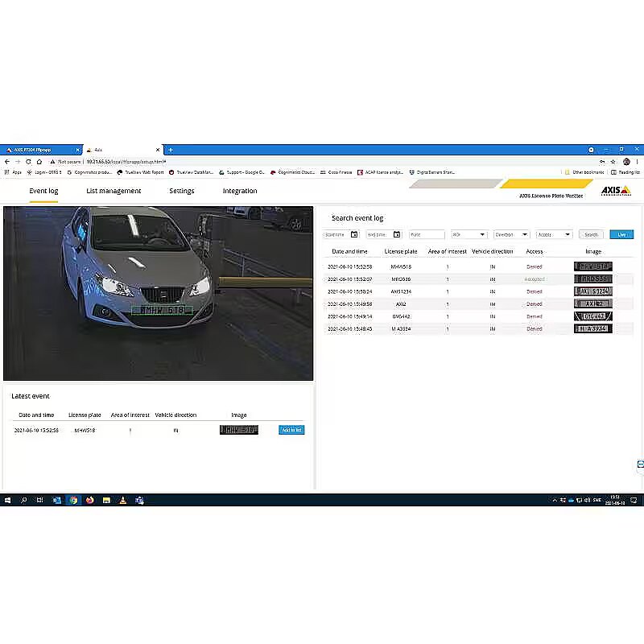Open the Cisco Finesse bookmark
The image size is (644, 644).
pyautogui.click(x=336, y=172)
